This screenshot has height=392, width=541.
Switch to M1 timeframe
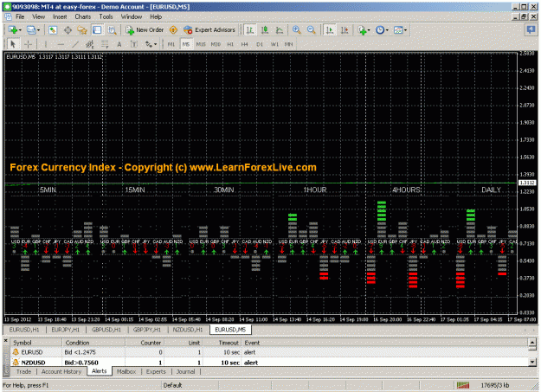171,44
